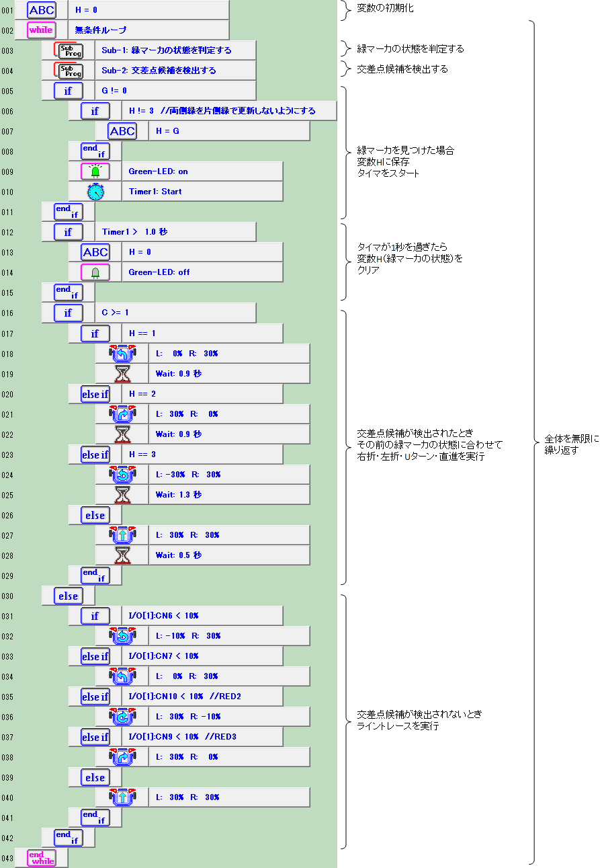Click the motor icon for L: 30% R: -10%
The image size is (600, 868).
click(122, 716)
